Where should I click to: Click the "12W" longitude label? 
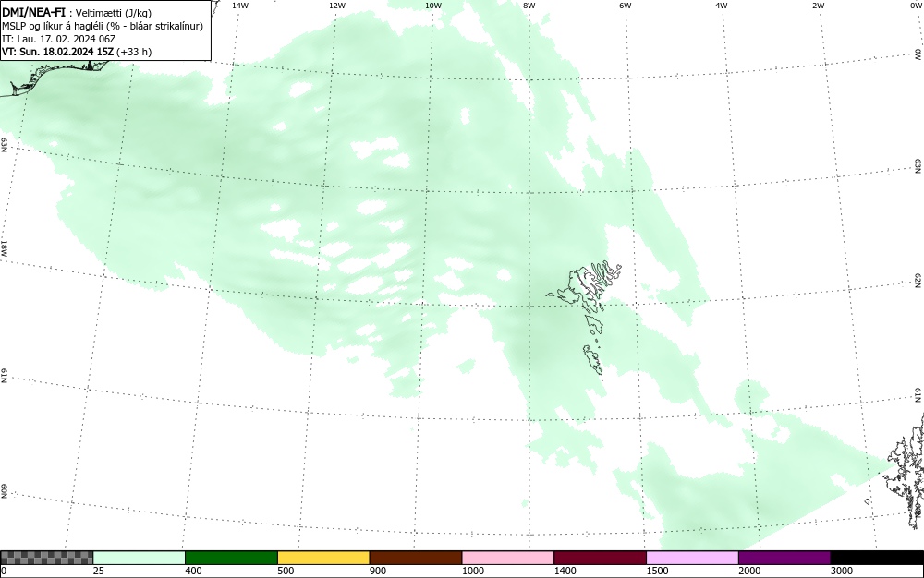tap(336, 6)
